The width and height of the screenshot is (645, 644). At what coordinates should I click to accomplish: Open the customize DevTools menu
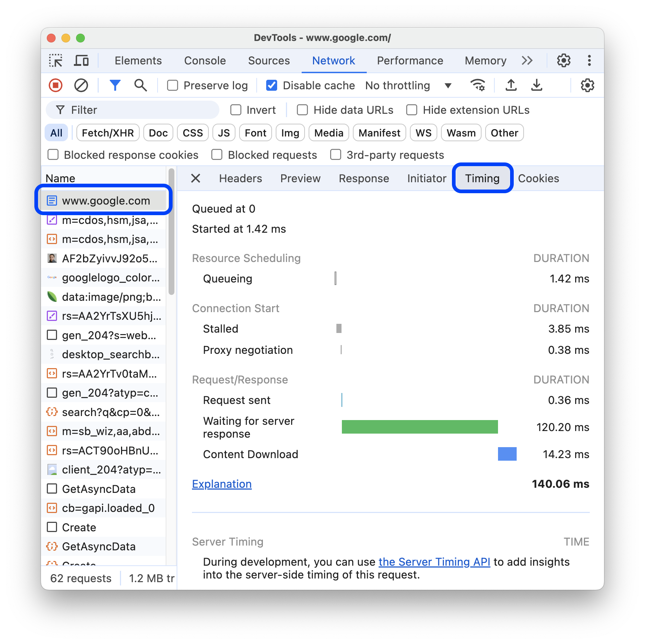tap(589, 60)
